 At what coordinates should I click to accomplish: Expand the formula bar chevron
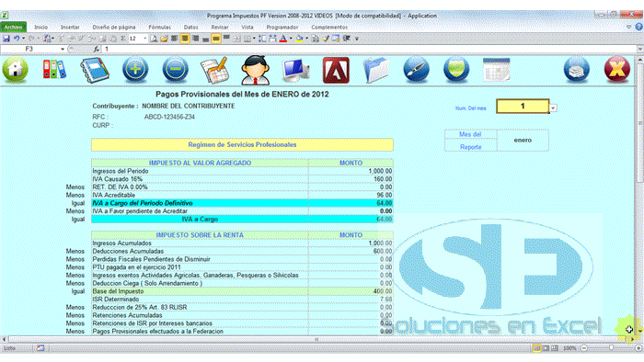640,50
